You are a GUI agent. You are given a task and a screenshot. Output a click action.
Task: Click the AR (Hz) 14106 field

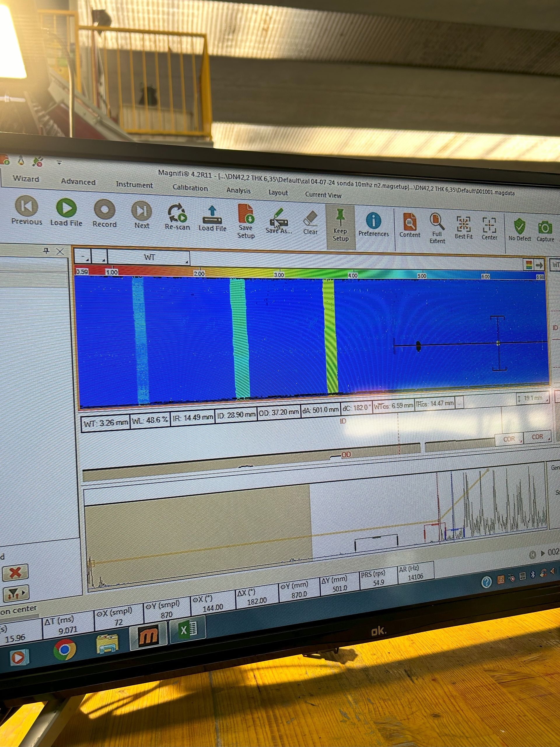pyautogui.click(x=415, y=573)
